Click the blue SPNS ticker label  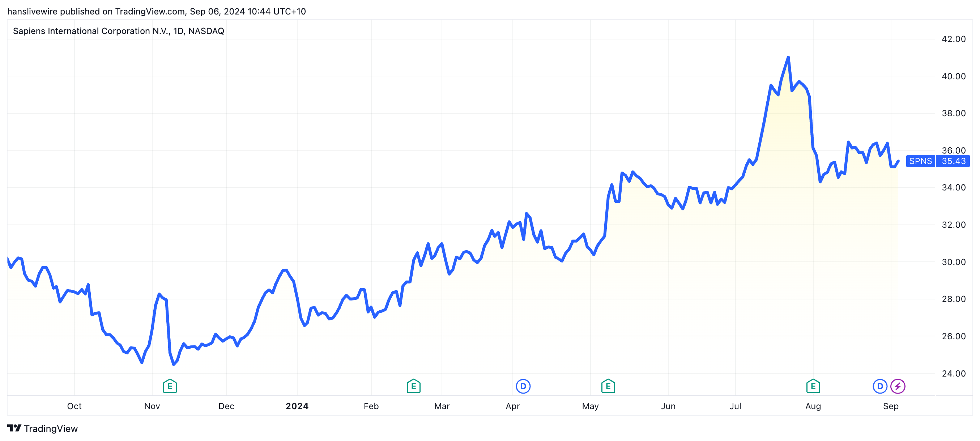point(920,161)
